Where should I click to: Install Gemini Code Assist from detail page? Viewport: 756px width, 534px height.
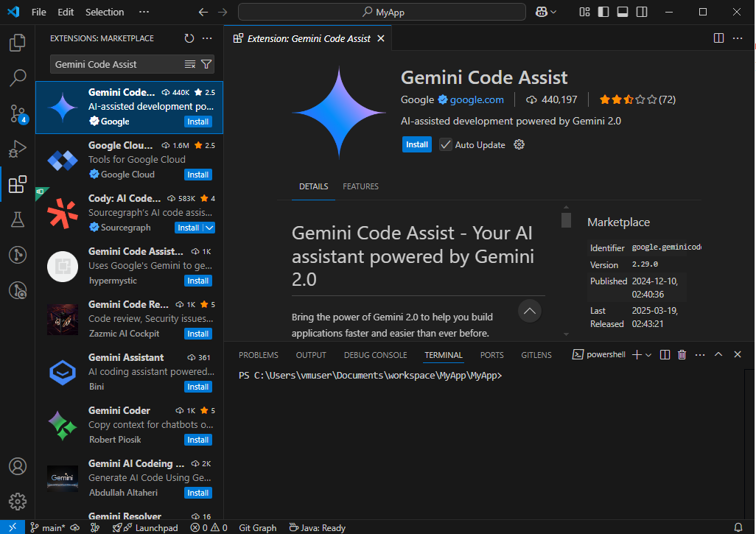click(x=417, y=144)
